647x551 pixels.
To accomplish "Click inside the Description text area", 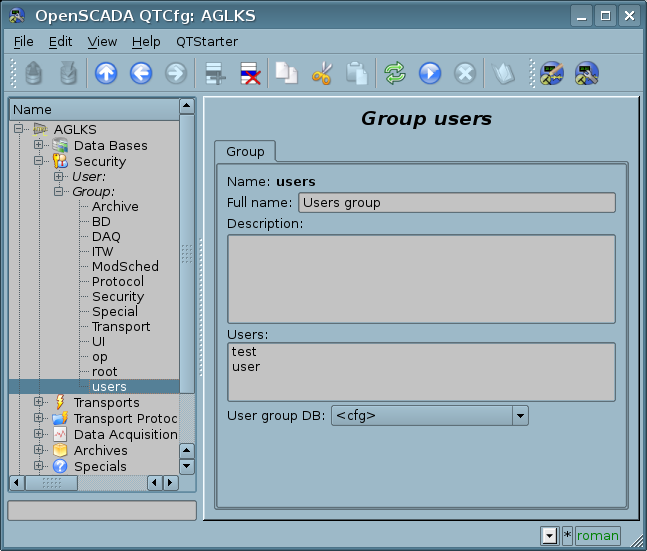I will coord(421,279).
